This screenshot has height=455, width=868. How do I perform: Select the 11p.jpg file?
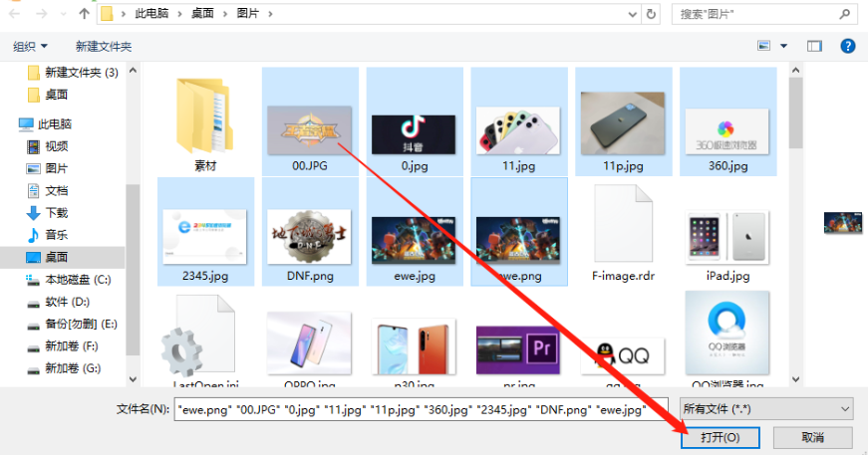(x=623, y=122)
